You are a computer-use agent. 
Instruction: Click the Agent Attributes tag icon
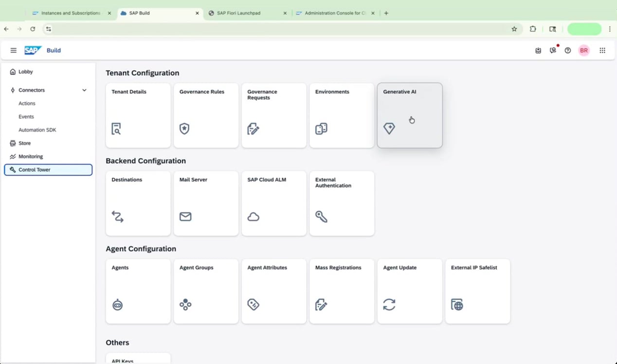point(253,305)
